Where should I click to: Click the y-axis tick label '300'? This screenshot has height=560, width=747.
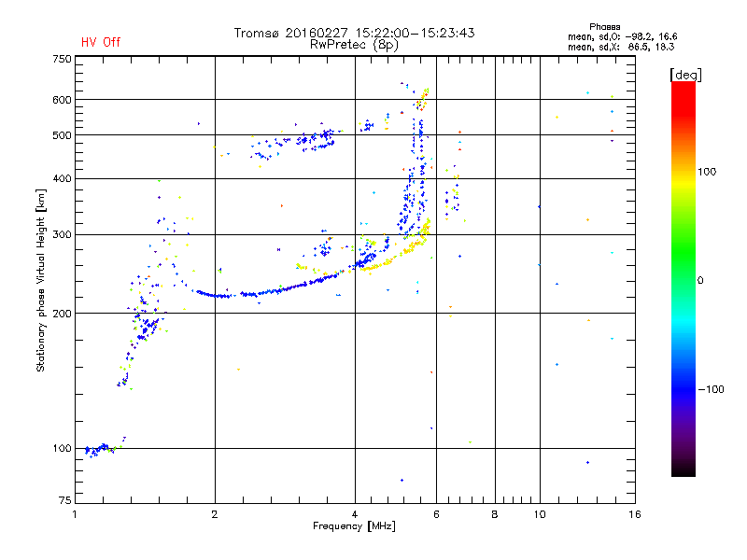[62, 235]
